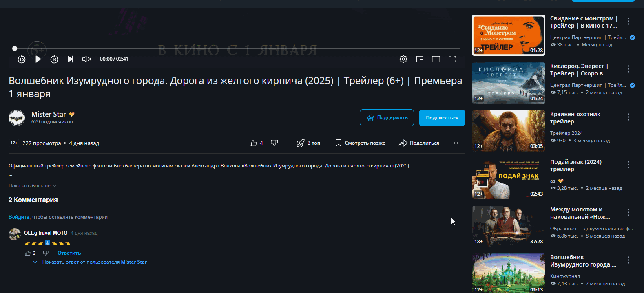Viewport: 644px width, 293px height.
Task: Open OLEg travel MOTO profile name
Action: tap(46, 233)
